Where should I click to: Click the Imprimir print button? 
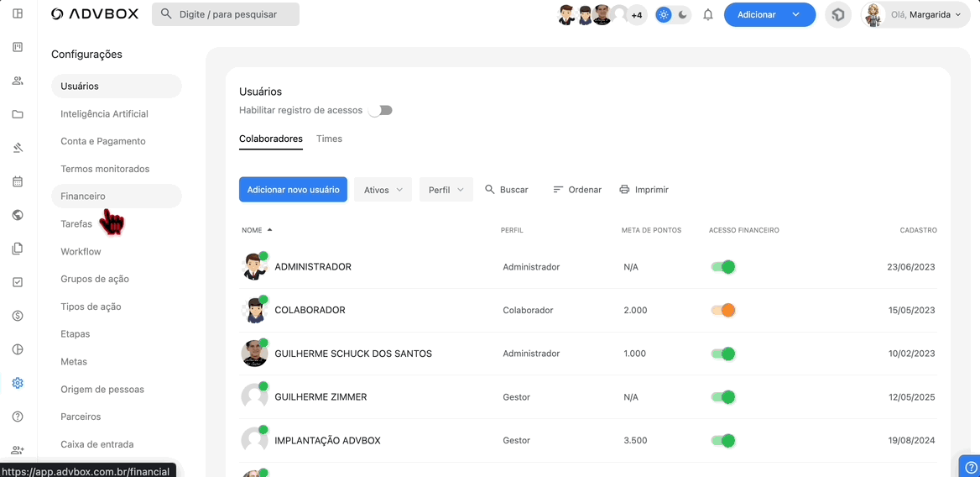tap(644, 190)
